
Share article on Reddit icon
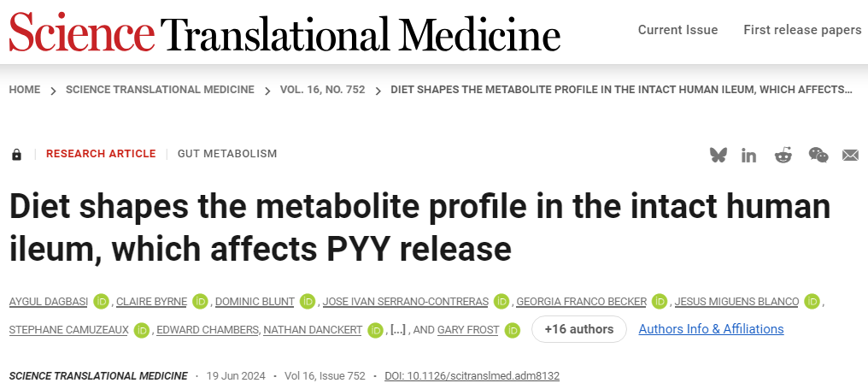coord(783,155)
